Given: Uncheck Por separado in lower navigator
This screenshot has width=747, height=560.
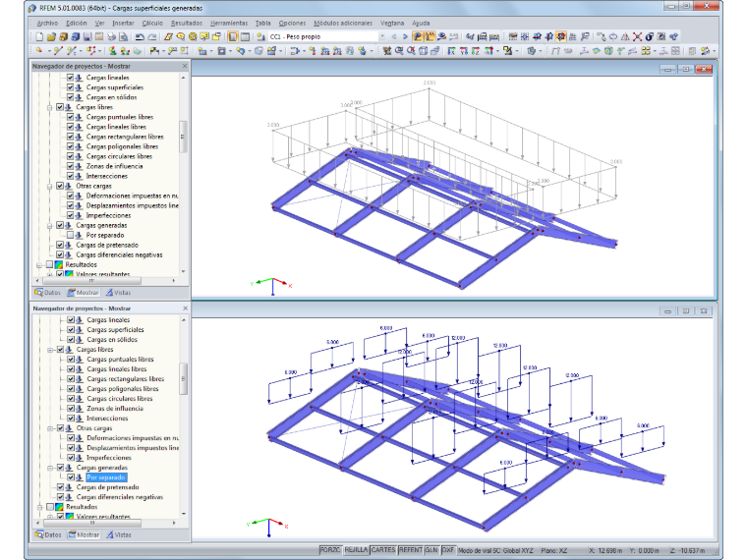Looking at the screenshot, I should [71, 477].
